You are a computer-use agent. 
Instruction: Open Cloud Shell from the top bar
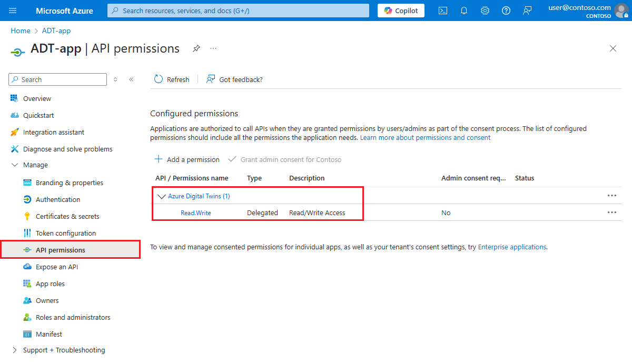pyautogui.click(x=443, y=10)
